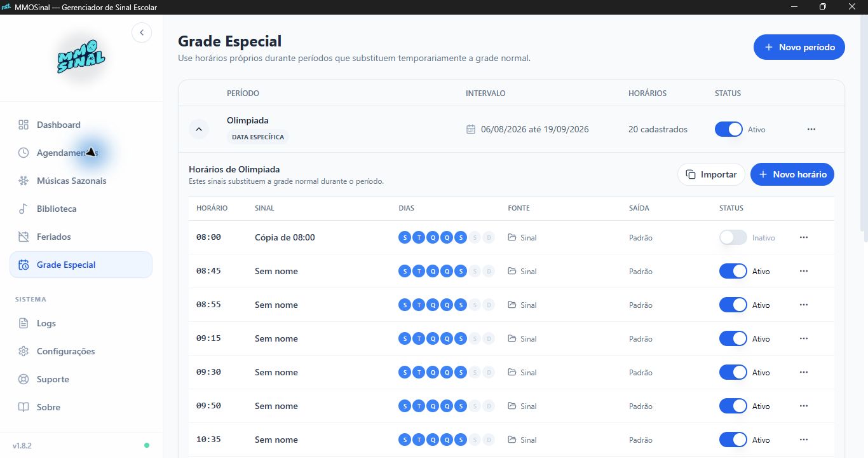Image resolution: width=868 pixels, height=458 pixels.
Task: Click the Feriados calendar icon
Action: click(24, 237)
